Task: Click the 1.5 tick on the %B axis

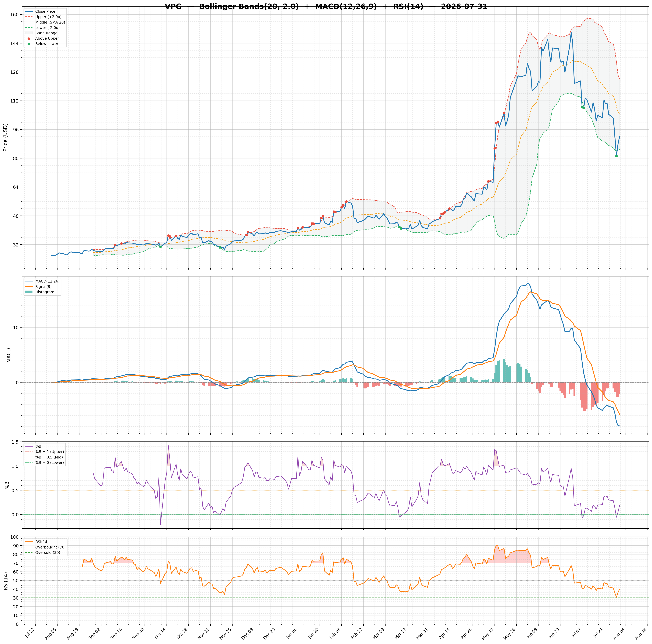Action: pyautogui.click(x=15, y=442)
